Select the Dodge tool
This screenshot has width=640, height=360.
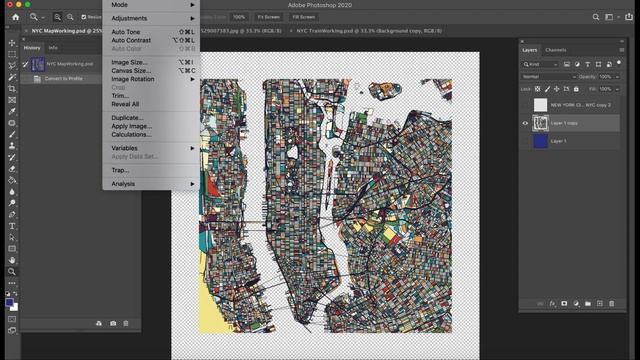point(12,203)
